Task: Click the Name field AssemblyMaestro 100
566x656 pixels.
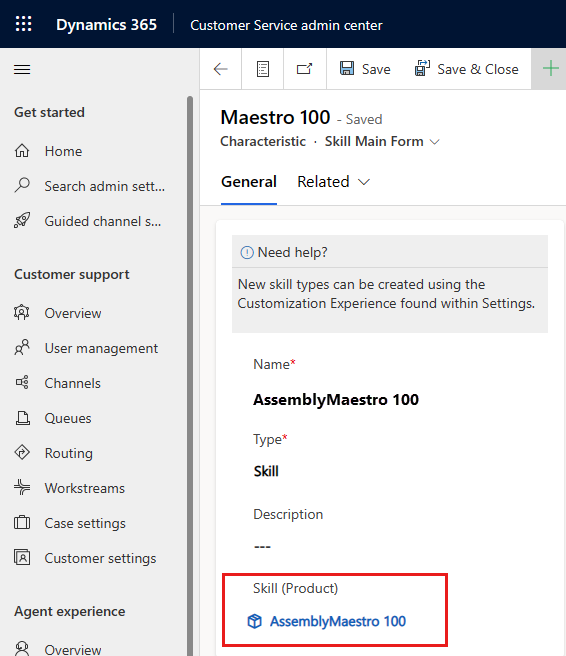Action: (x=336, y=400)
